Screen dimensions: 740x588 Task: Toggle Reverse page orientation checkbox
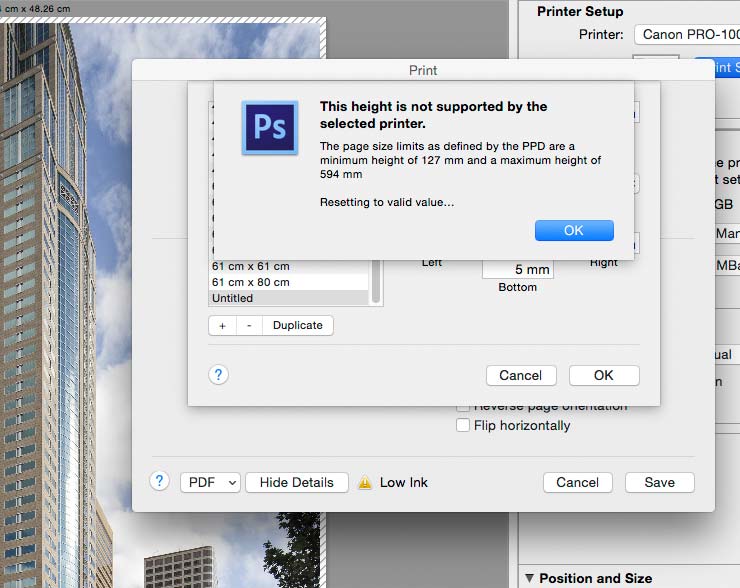[463, 408]
